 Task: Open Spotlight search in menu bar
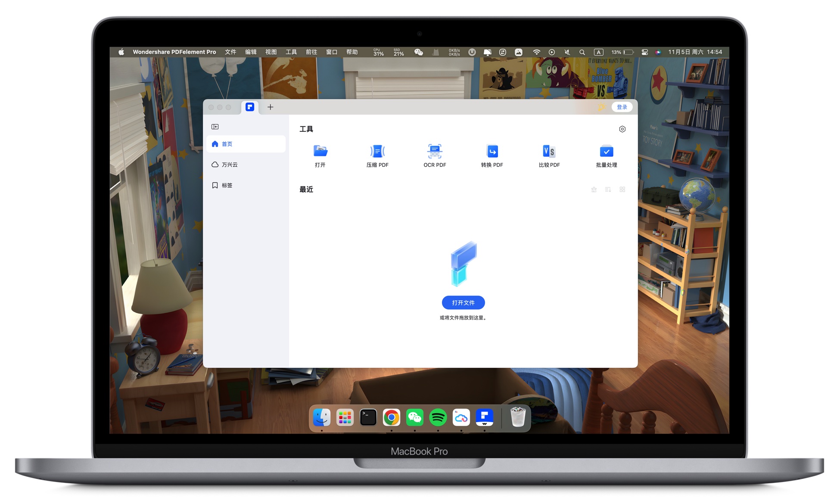582,52
